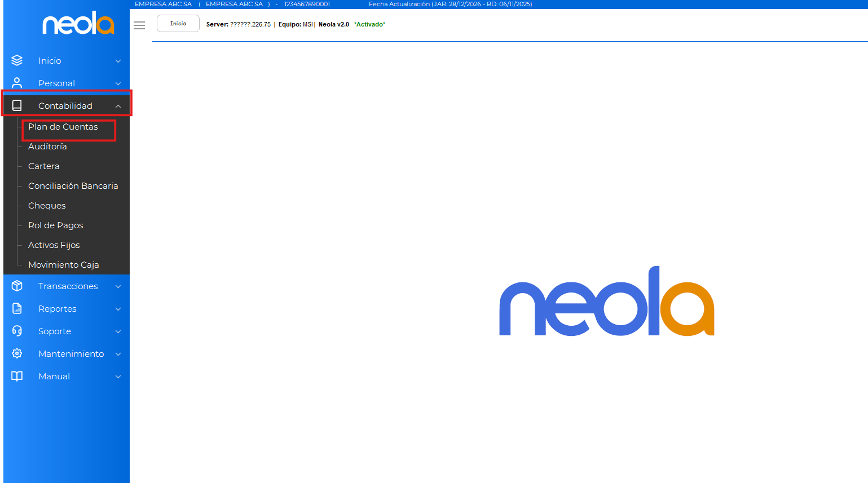Screen dimensions: 868x483
Task: Click the neola logo in sidebar
Action: click(78, 24)
